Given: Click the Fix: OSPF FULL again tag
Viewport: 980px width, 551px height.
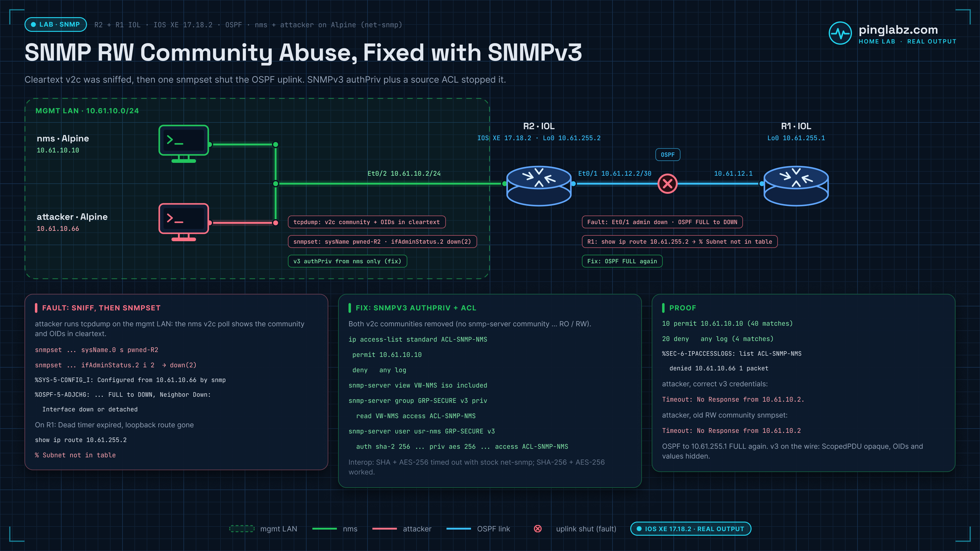Looking at the screenshot, I should point(622,261).
